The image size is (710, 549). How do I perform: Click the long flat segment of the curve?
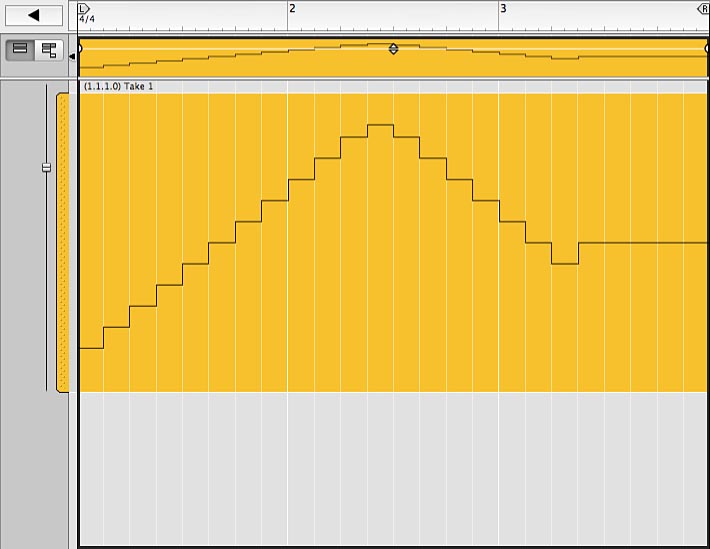pos(642,243)
